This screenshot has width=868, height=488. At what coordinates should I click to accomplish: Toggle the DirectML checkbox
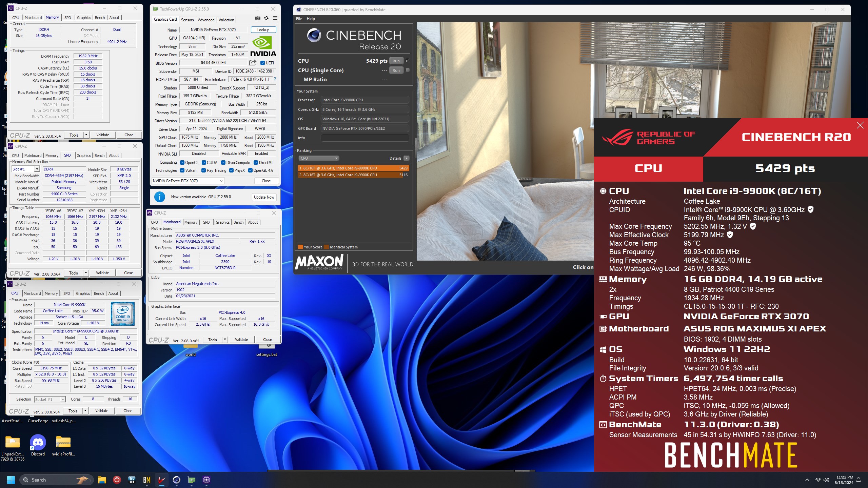point(256,163)
